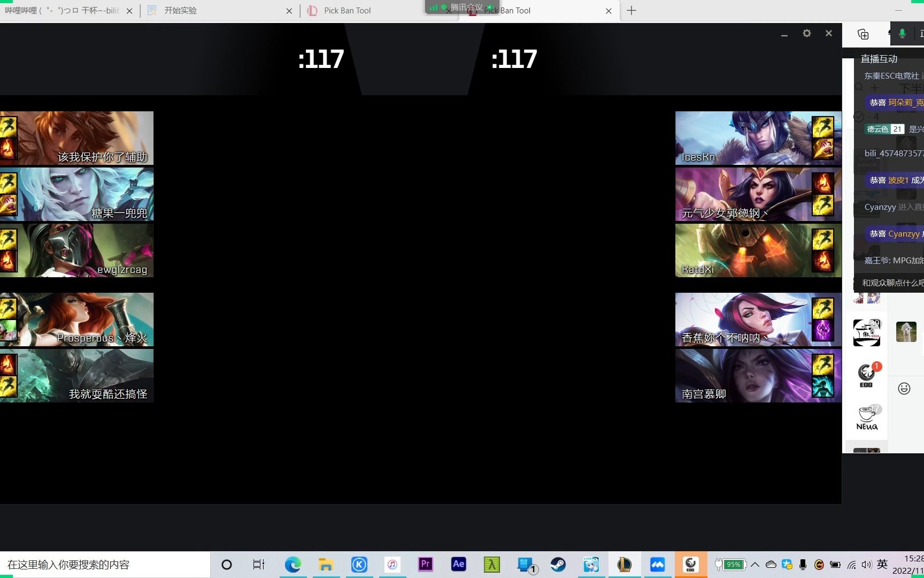Select the Prosperous丶烽火 champion card

[x=76, y=320]
